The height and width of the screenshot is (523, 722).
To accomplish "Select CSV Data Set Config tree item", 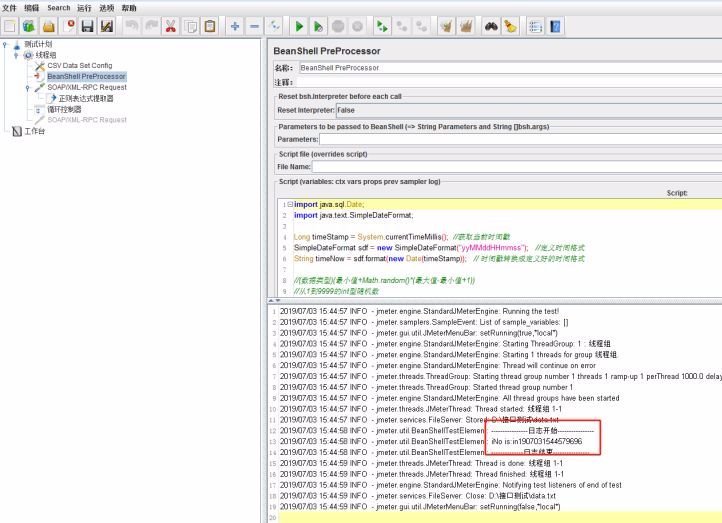I will point(80,65).
